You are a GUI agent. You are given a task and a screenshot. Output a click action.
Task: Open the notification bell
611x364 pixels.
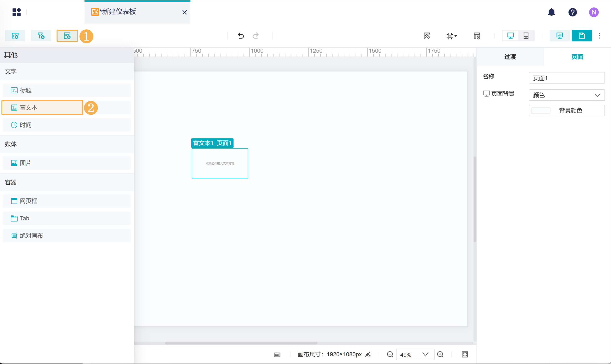pyautogui.click(x=551, y=12)
